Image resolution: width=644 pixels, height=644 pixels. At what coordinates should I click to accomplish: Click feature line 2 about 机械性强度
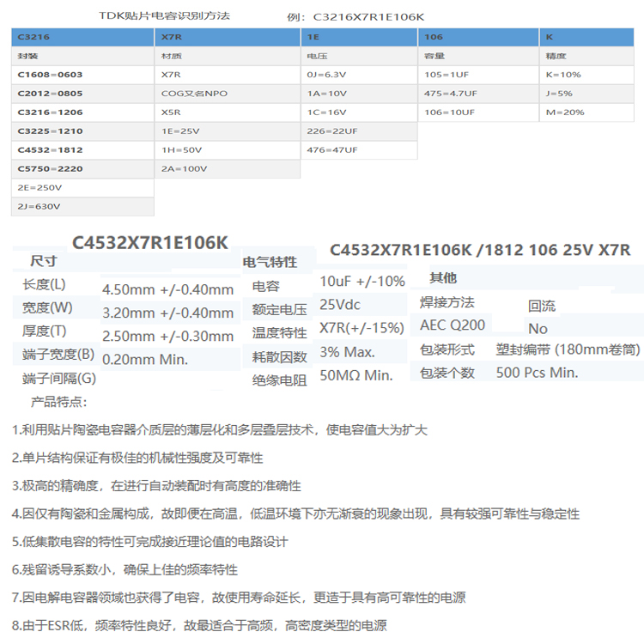click(137, 458)
